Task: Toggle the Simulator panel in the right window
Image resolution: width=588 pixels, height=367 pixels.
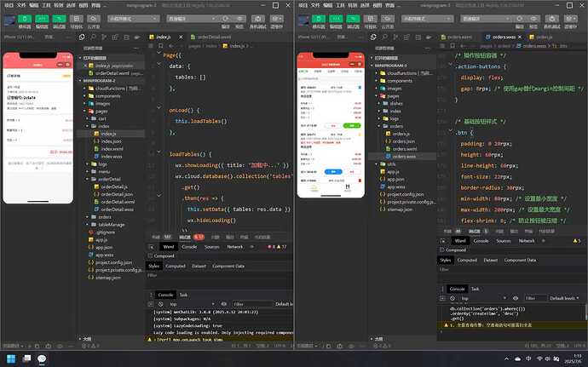Action: pos(319,19)
